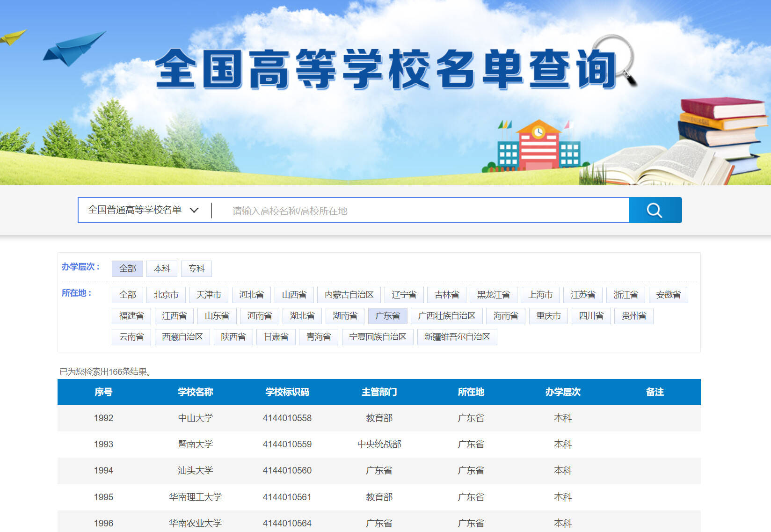
Task: Pick 陕西省 from locations
Action: click(233, 337)
